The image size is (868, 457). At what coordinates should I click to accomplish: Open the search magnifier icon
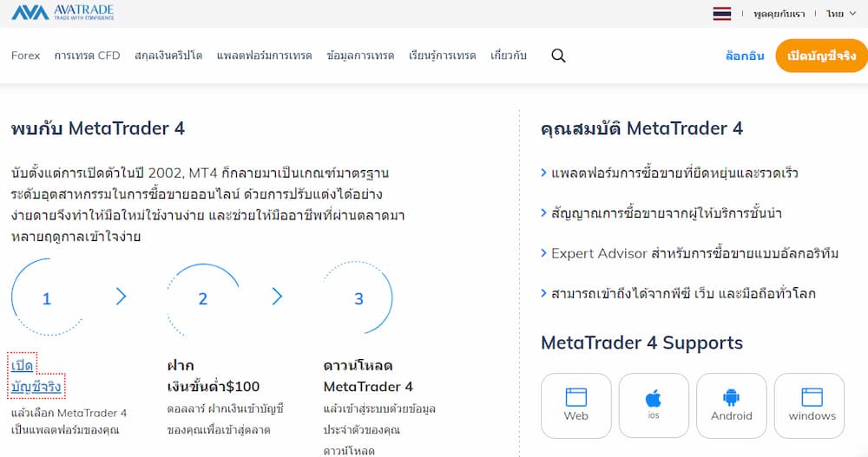coord(558,55)
